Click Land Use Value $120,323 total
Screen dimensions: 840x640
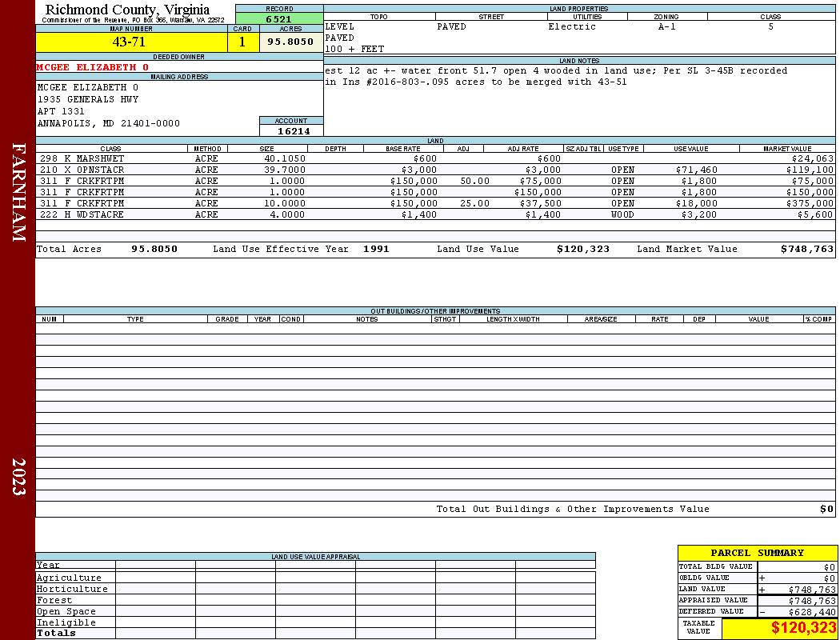click(x=583, y=249)
